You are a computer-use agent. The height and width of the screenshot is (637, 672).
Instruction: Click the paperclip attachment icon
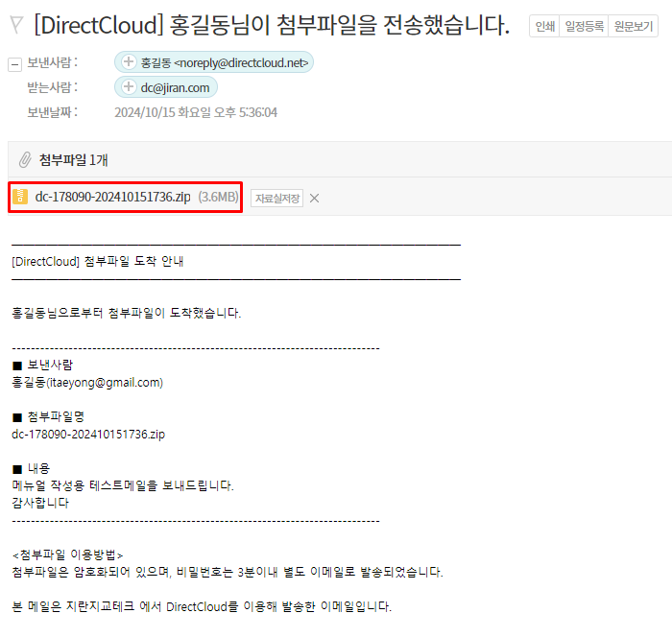25,160
